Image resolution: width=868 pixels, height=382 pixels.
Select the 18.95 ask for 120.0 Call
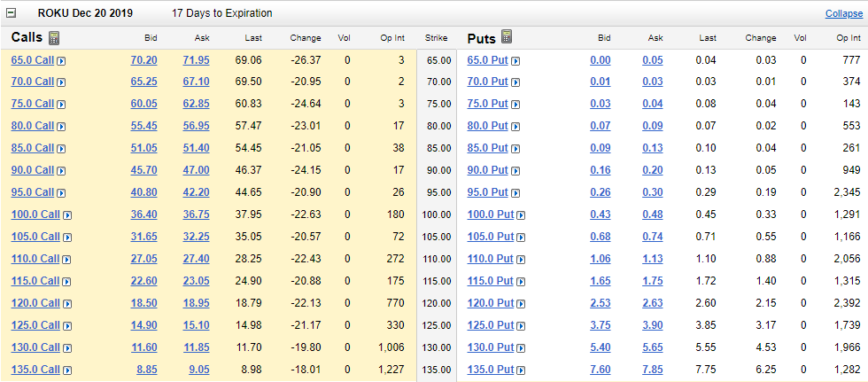coord(197,303)
